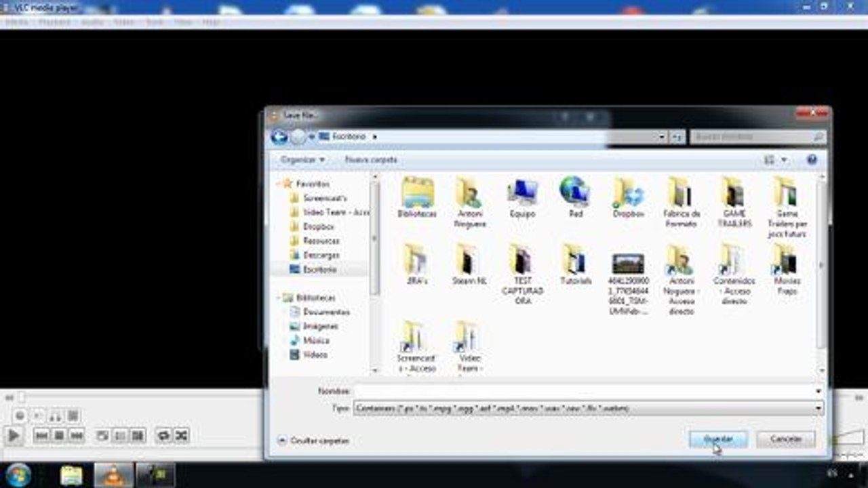
Task: Click the dialog help icon
Action: pos(812,160)
